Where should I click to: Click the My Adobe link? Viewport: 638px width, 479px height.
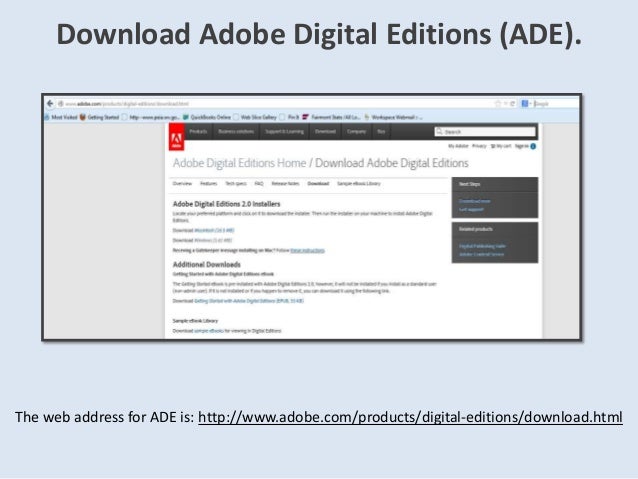click(458, 146)
